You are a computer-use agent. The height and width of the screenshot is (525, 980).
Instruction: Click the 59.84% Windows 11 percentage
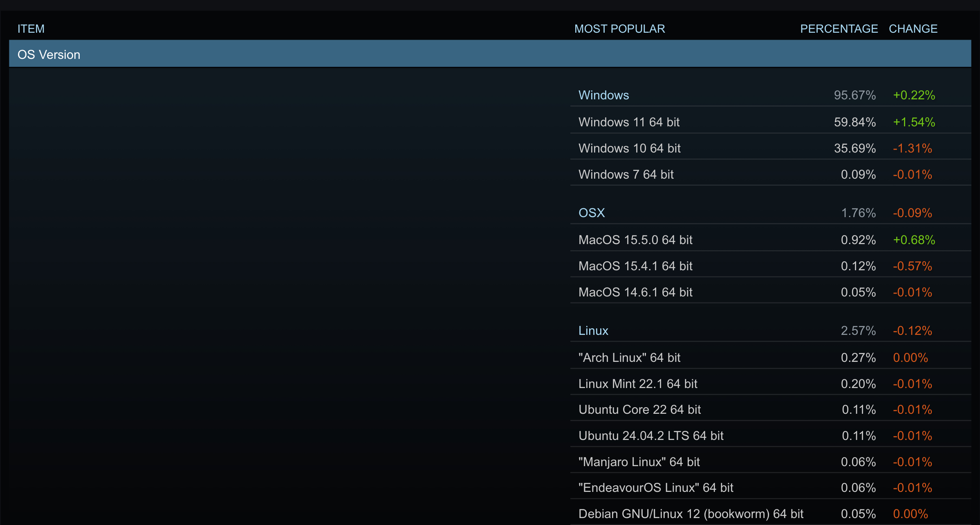point(855,122)
